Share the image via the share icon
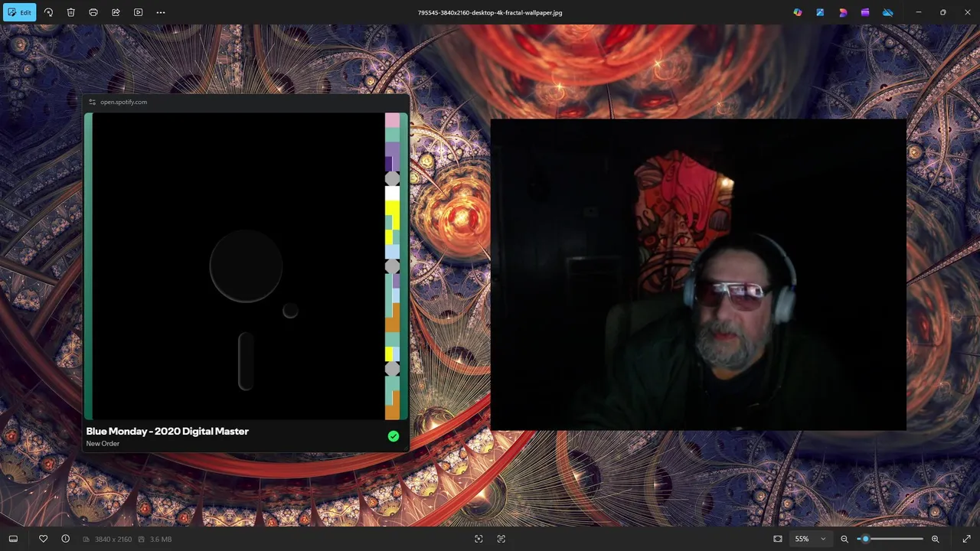The image size is (980, 551). [x=116, y=12]
